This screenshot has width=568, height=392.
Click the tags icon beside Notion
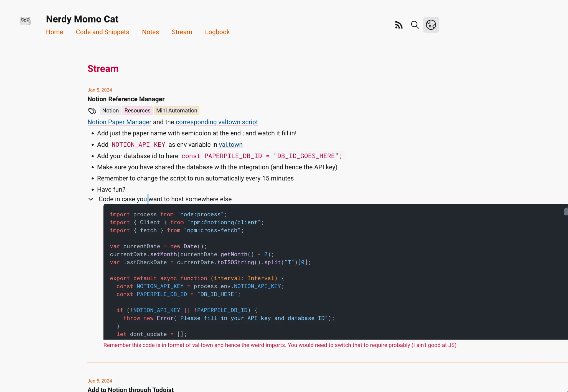(92, 111)
